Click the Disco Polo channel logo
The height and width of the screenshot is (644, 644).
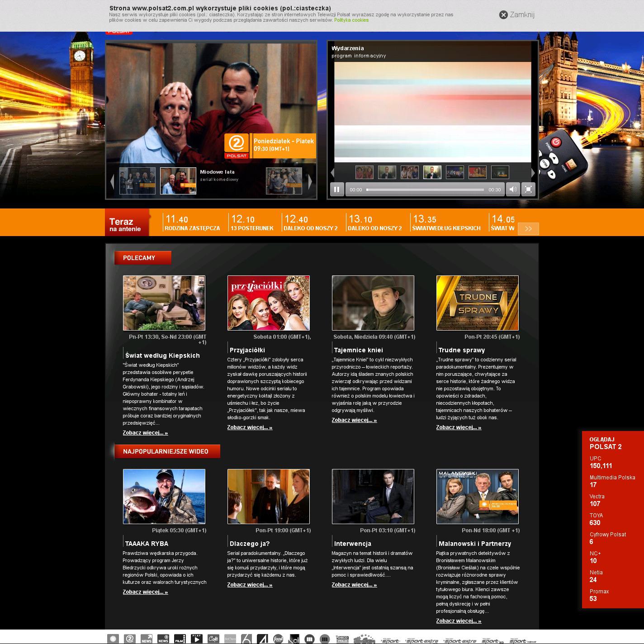tap(342, 639)
